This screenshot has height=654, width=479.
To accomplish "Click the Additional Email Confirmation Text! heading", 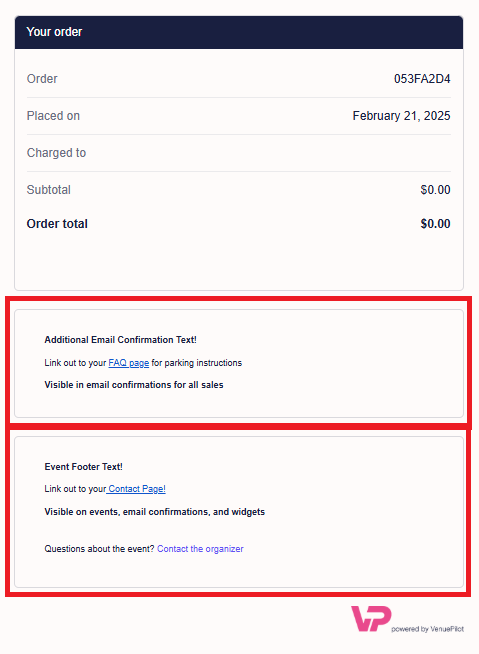I will click(121, 340).
